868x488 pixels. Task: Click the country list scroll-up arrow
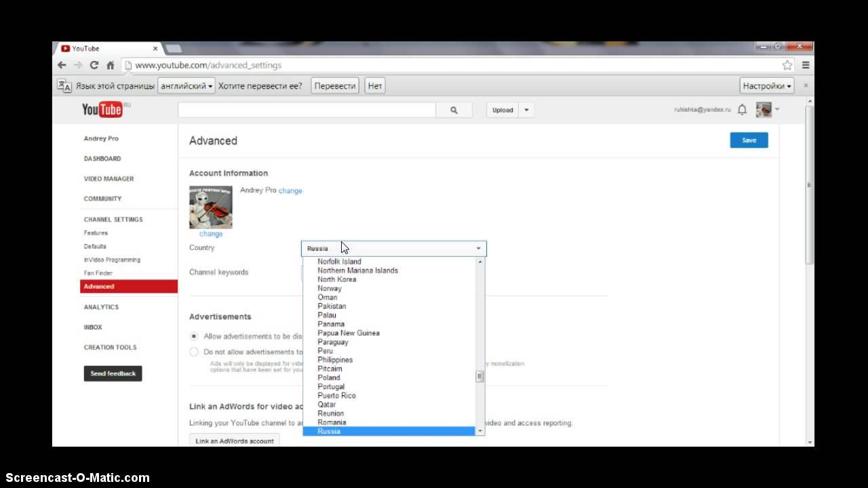pyautogui.click(x=480, y=261)
